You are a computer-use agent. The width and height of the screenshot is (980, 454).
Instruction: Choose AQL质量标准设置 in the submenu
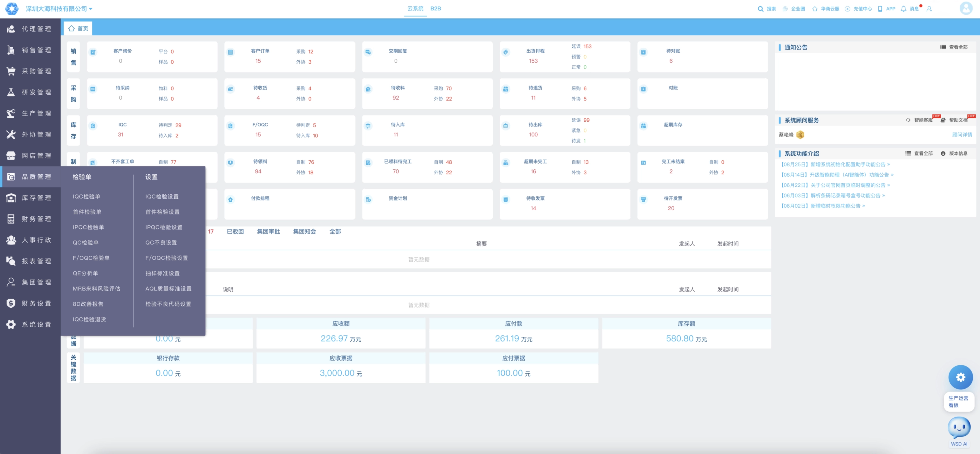[x=168, y=289]
